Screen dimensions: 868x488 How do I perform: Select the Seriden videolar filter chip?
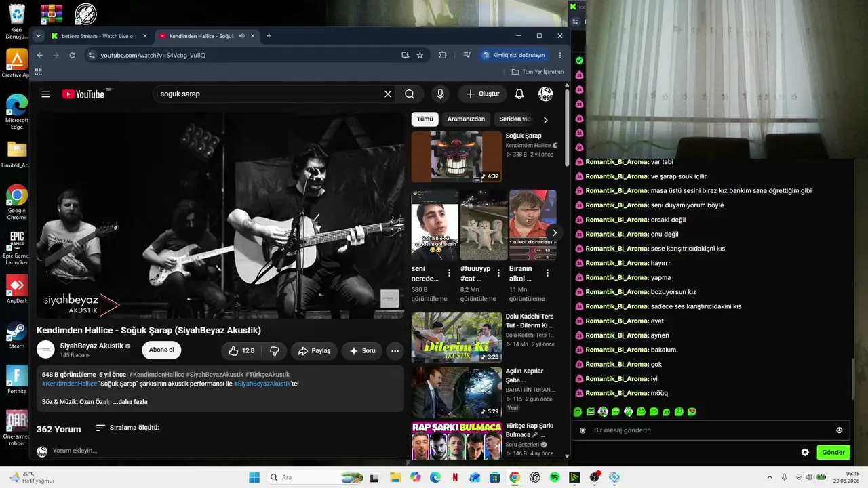point(515,119)
